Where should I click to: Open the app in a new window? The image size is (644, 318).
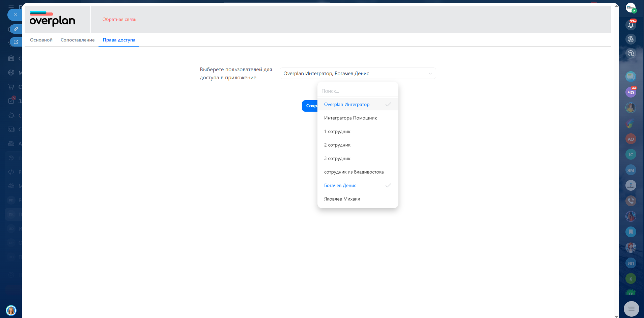[16, 42]
